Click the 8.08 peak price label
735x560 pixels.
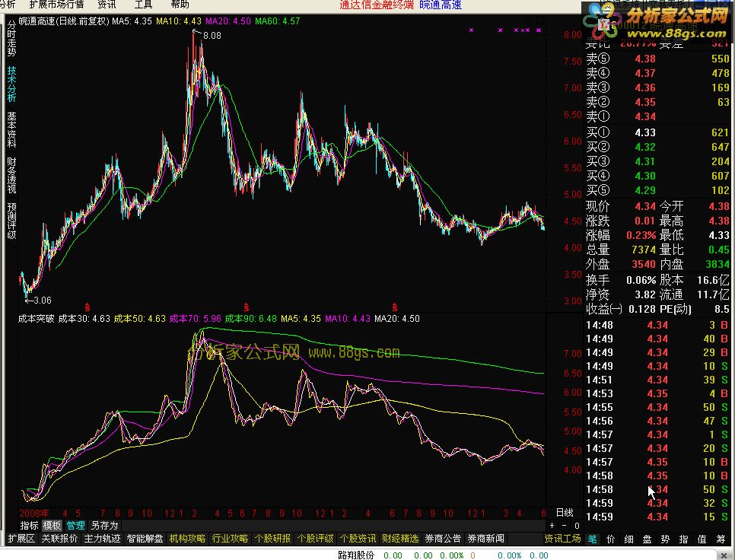click(212, 35)
